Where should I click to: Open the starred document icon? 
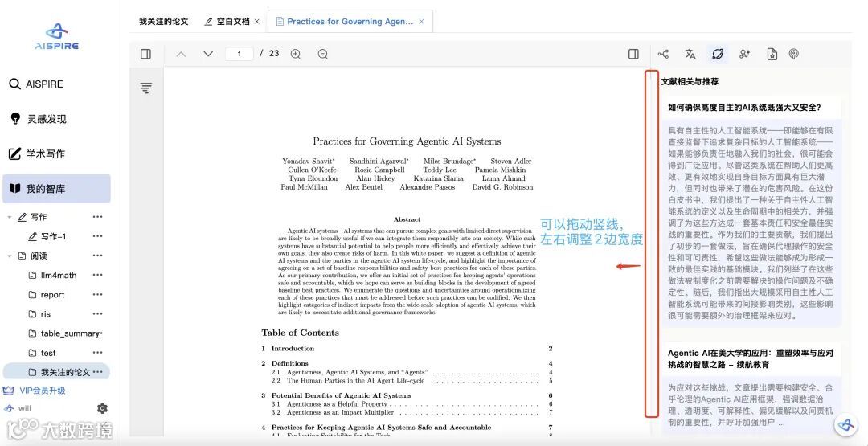772,54
